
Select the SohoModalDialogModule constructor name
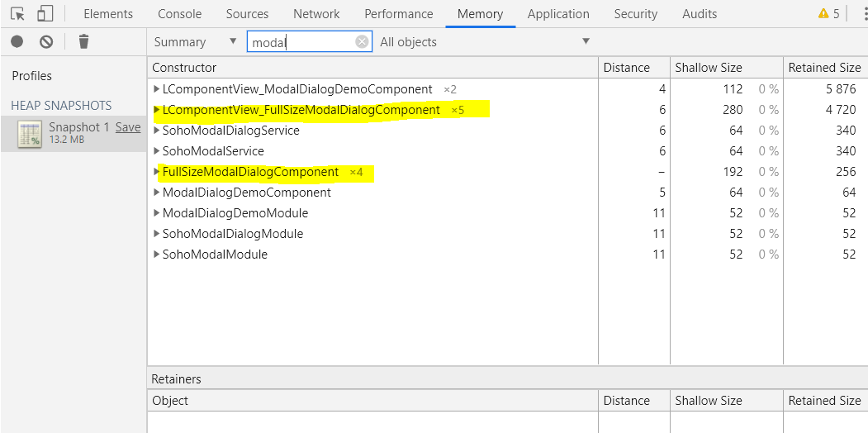[233, 234]
